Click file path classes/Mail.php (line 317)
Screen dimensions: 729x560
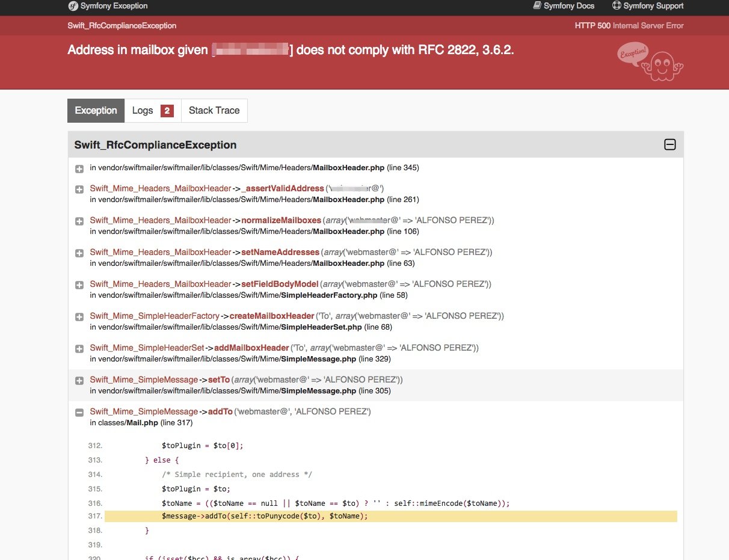[141, 423]
